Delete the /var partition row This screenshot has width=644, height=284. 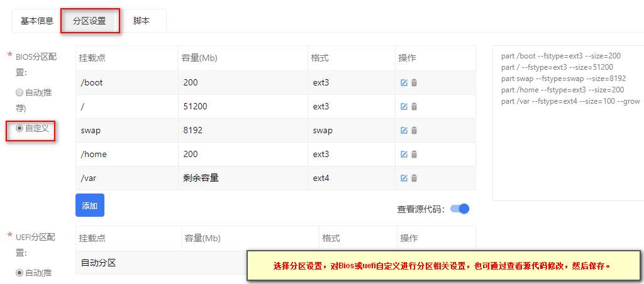tap(414, 178)
